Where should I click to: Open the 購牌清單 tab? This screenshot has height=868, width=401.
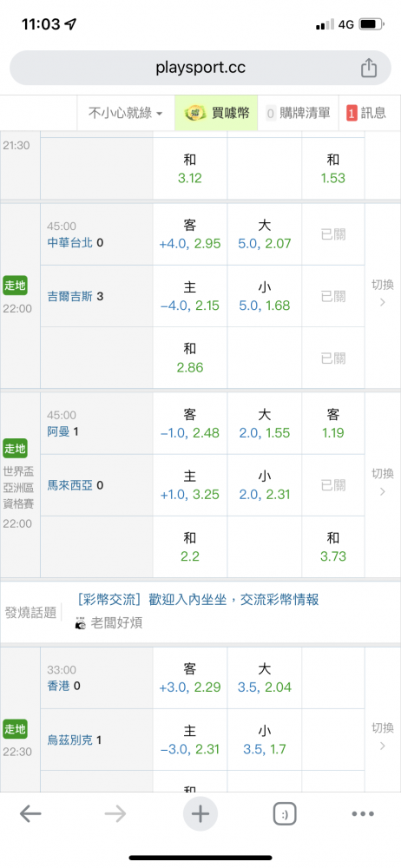click(x=298, y=113)
